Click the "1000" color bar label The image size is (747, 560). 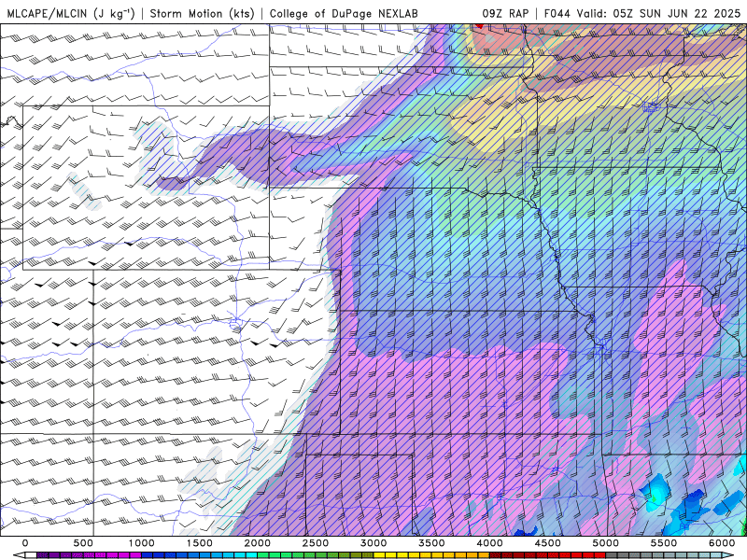(x=142, y=543)
